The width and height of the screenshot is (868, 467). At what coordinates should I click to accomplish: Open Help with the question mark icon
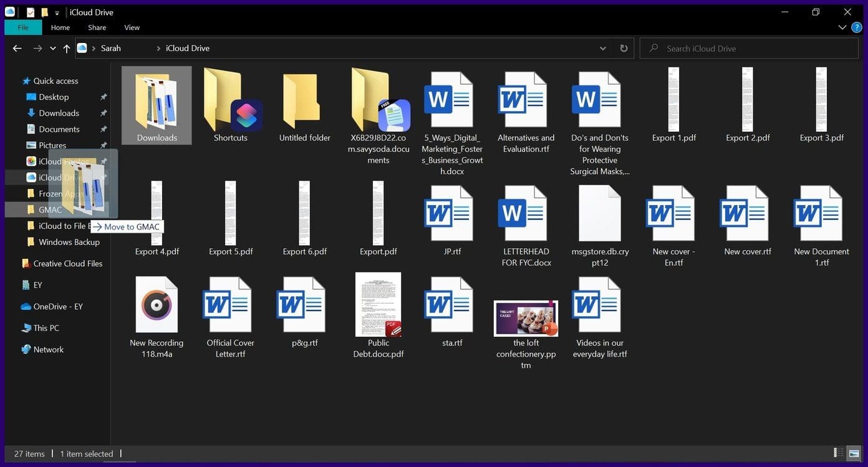pos(857,27)
